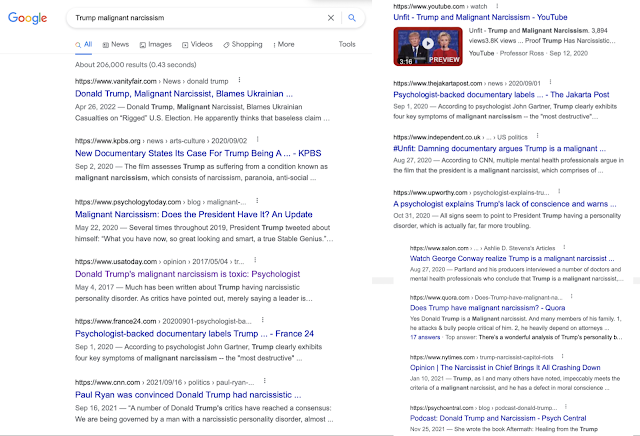Open A psychologist explains Trump's lack of conscience link
Screen dimensions: 640x436
505,204
